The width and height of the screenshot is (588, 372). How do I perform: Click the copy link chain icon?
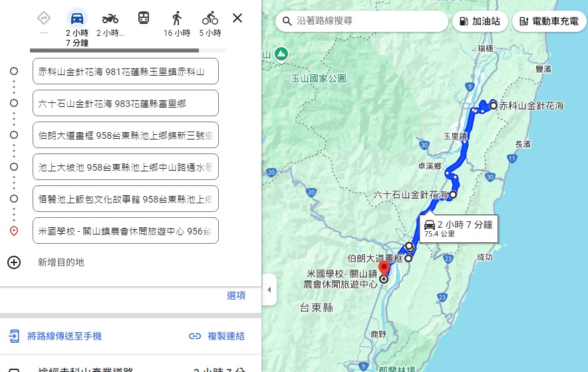click(195, 336)
